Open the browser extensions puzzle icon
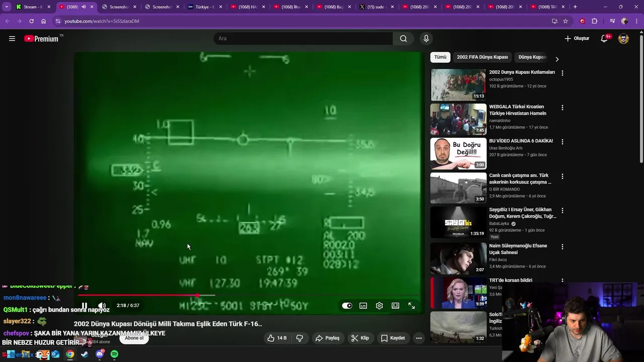This screenshot has height=362, width=644. tap(595, 21)
